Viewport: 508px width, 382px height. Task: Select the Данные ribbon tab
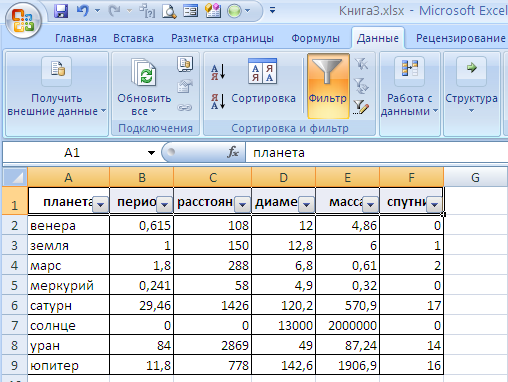(x=378, y=38)
